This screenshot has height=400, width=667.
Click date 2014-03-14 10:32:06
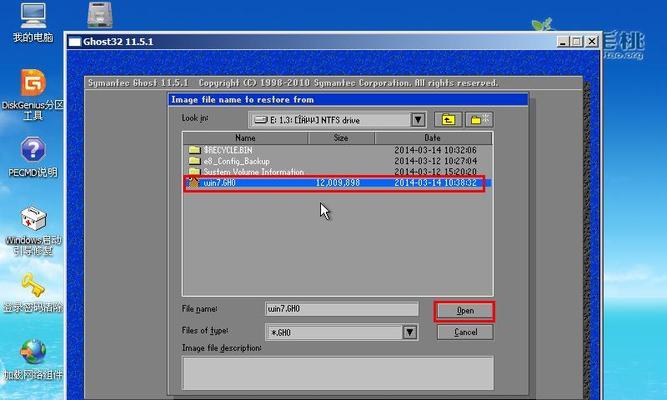[435, 150]
